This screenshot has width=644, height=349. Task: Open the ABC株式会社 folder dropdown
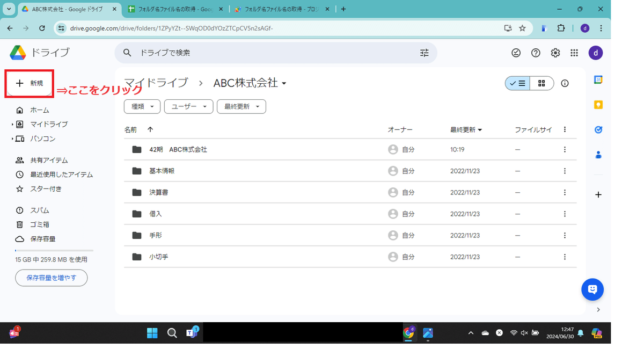tap(250, 83)
